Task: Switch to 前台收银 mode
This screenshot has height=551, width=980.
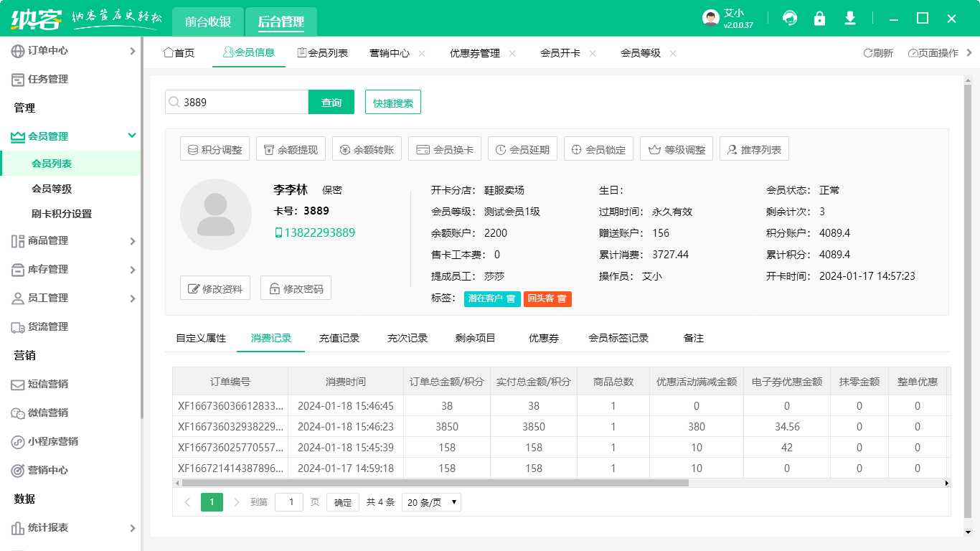Action: 206,22
